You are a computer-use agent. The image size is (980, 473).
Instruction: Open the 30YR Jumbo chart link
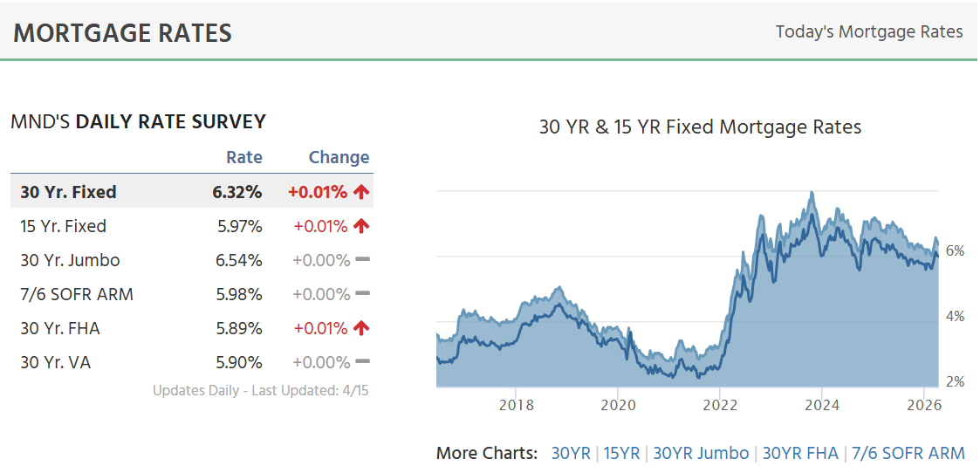[x=701, y=453]
